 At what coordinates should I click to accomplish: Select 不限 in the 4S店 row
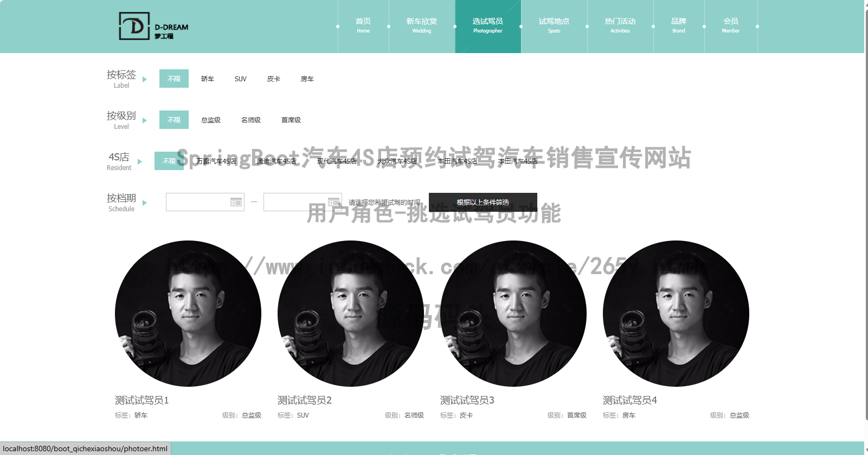[x=169, y=161]
